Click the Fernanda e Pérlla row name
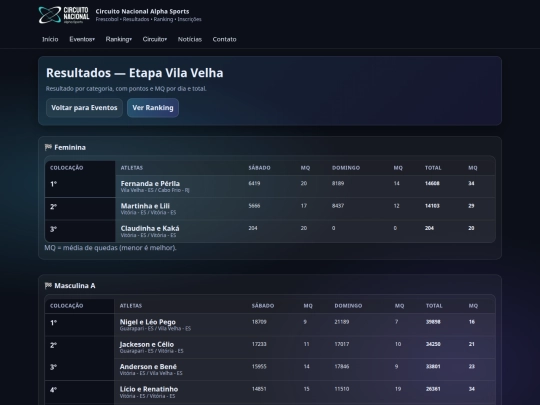Image resolution: width=540 pixels, height=405 pixels. (x=150, y=184)
